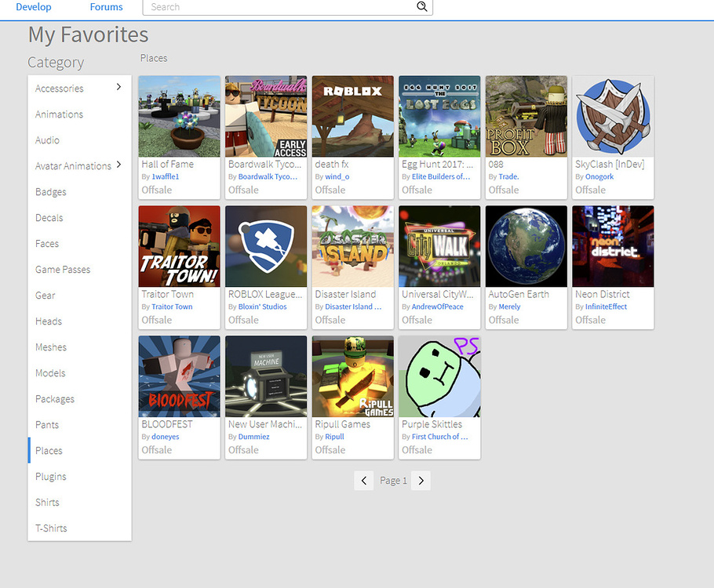This screenshot has width=714, height=588.
Task: Open the Bloxin' Studios creator link
Action: point(262,307)
